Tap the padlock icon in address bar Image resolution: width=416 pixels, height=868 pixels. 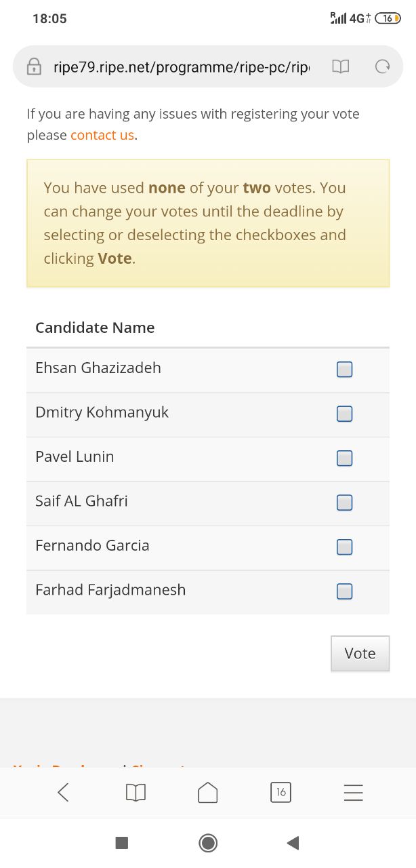33,66
